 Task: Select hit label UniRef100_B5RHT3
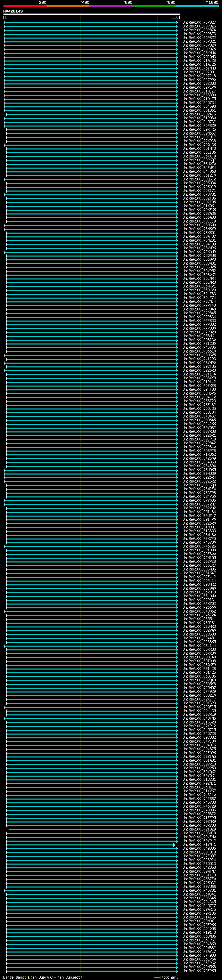click(199, 592)
